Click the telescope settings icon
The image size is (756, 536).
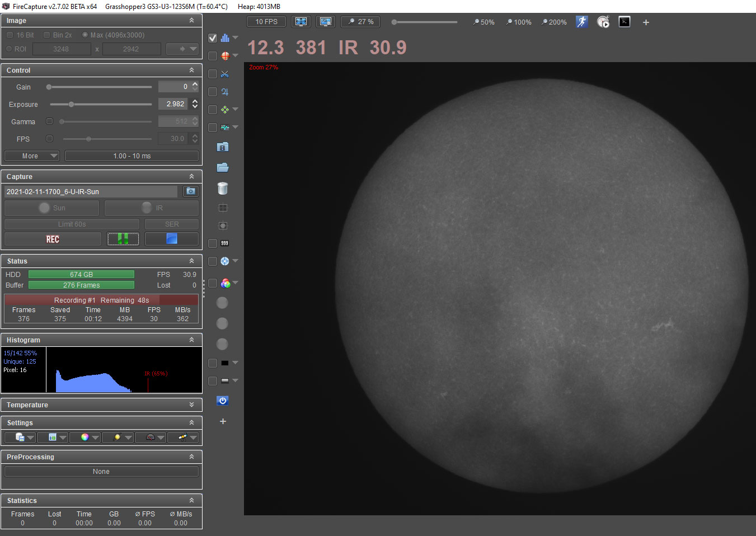click(x=182, y=438)
